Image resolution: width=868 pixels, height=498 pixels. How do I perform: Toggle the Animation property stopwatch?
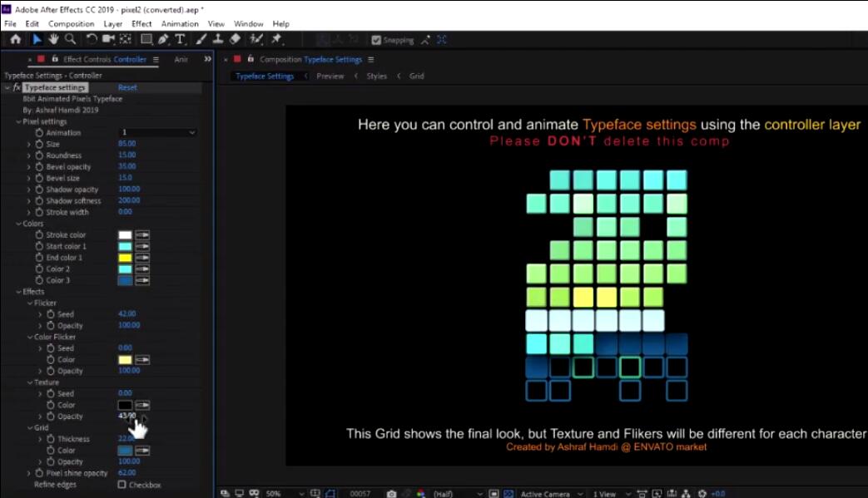click(39, 133)
